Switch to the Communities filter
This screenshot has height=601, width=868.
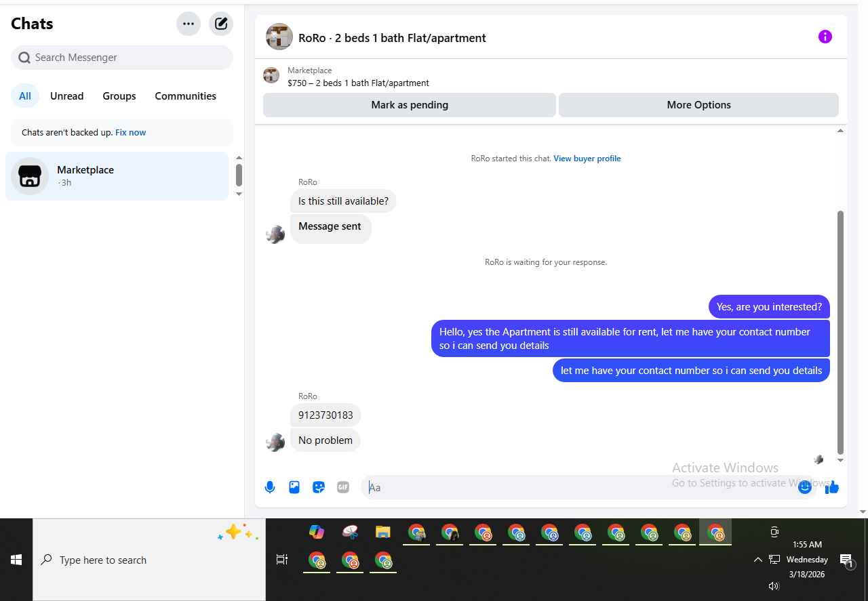point(186,96)
